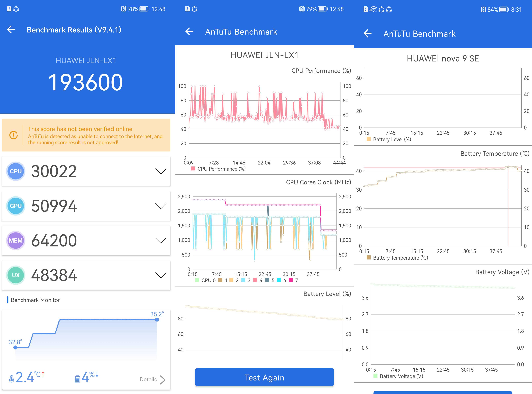
Task: Select the CPU 7 magenta legend swatch
Action: 291,280
